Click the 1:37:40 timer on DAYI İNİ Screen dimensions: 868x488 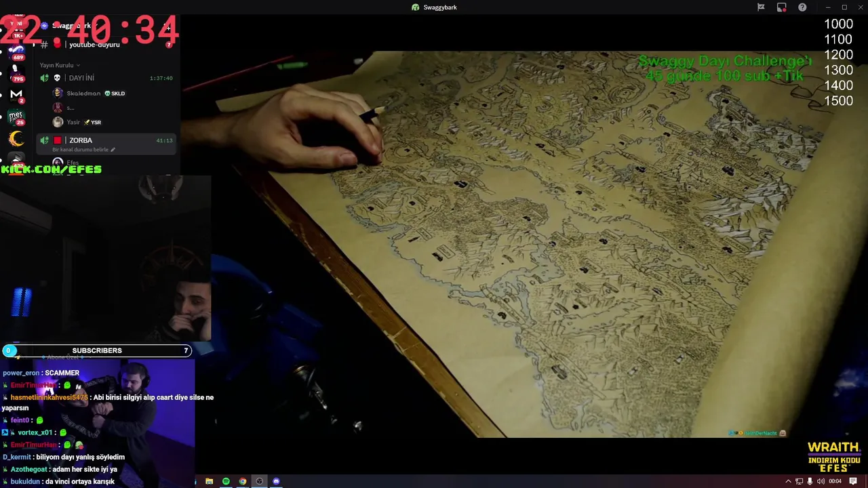[x=161, y=78]
